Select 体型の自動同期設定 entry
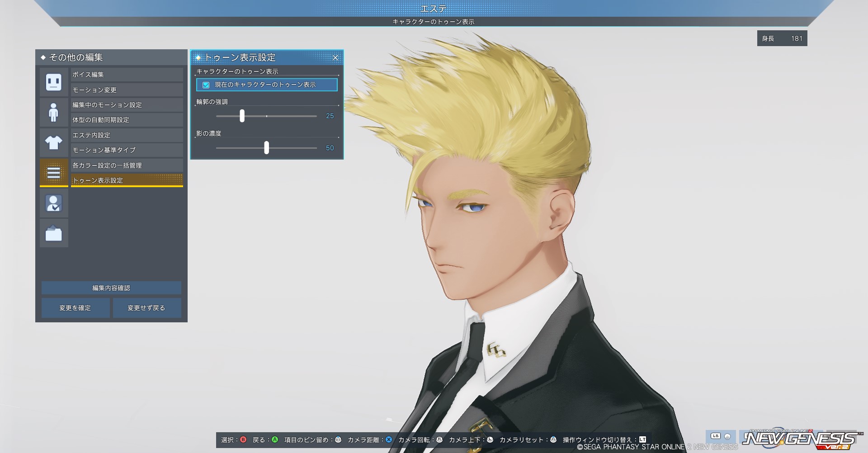The width and height of the screenshot is (868, 453). pyautogui.click(x=127, y=120)
